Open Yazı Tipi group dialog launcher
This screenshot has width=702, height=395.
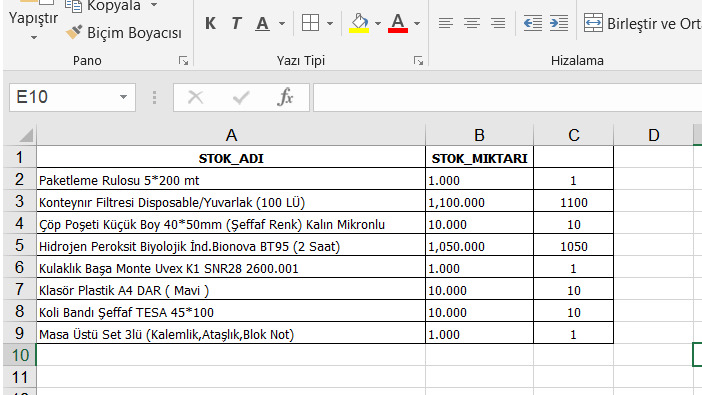pyautogui.click(x=419, y=61)
